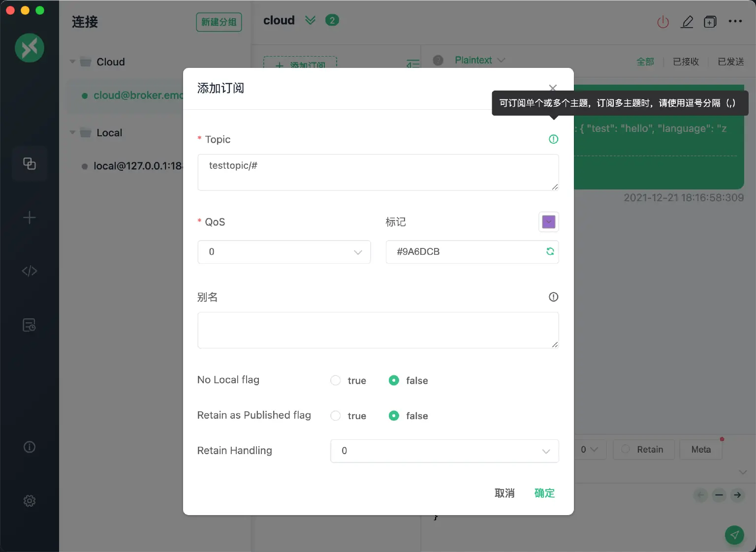
Task: Close the add subscription dialog
Action: pos(553,88)
